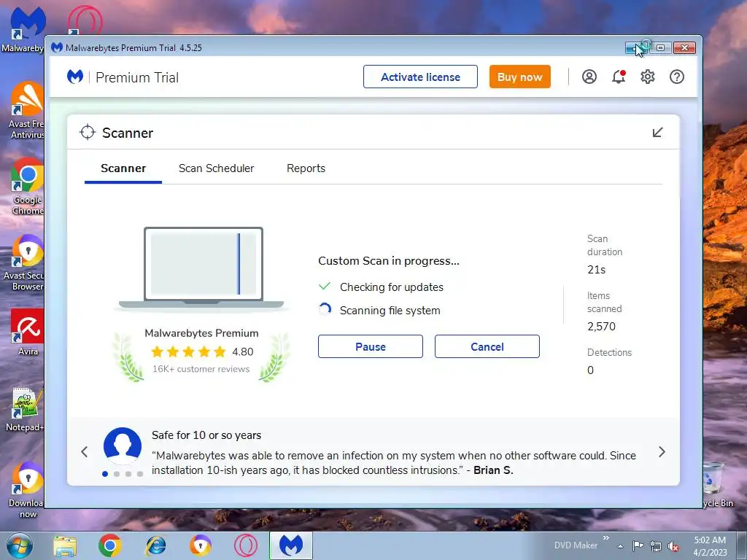Open the Windows Start menu
Screen dimensions: 747x560
pyautogui.click(x=20, y=545)
